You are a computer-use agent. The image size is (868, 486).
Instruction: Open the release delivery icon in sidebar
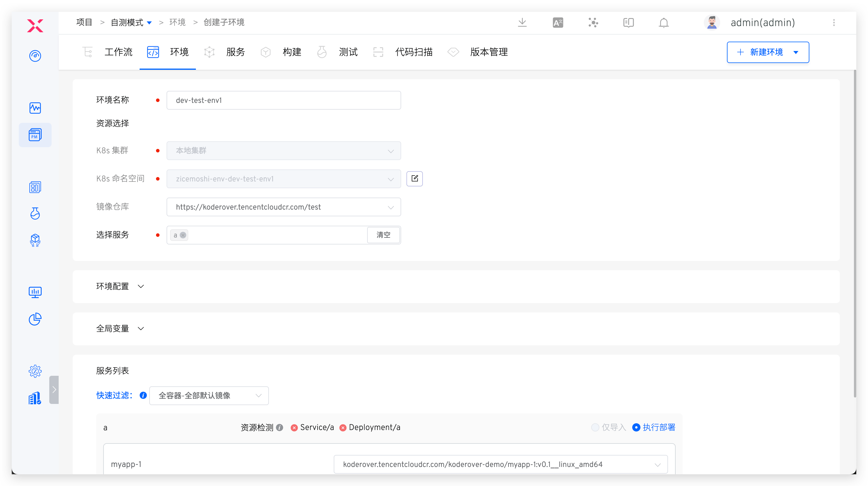pos(35,240)
